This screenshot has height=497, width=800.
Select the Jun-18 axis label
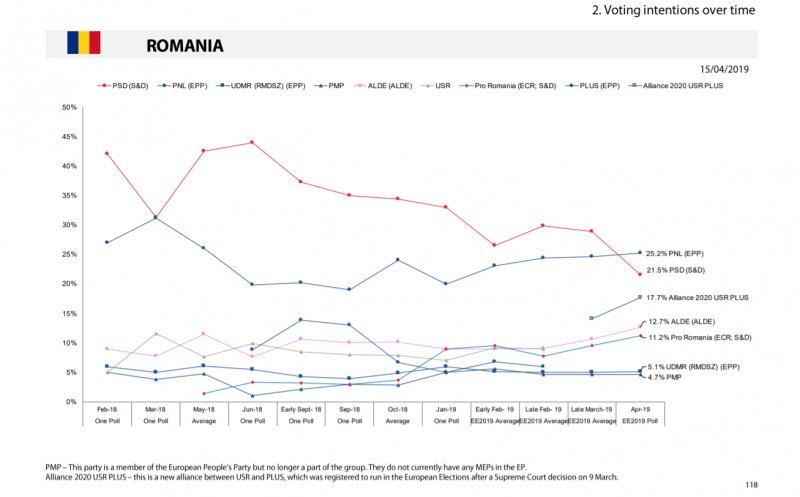[252, 410]
